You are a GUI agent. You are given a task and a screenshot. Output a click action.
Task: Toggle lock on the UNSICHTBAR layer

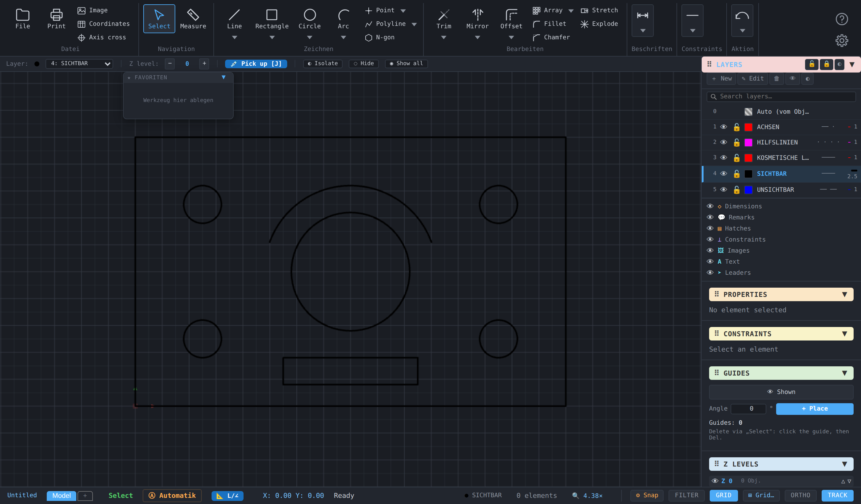pyautogui.click(x=736, y=190)
